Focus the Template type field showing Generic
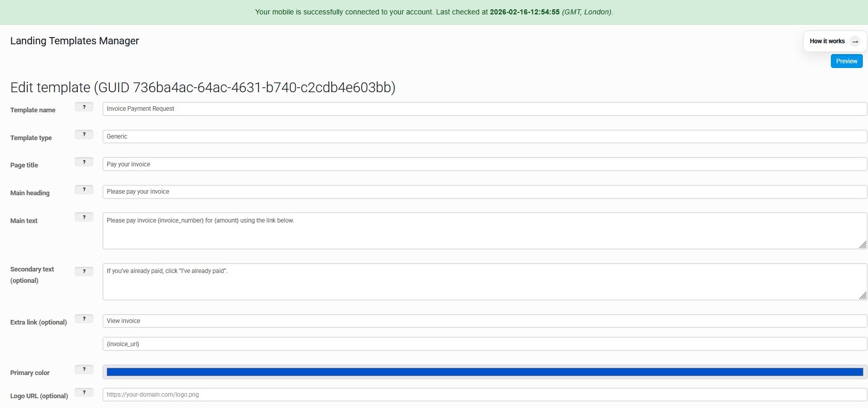Screen dimensions: 868x408 [x=484, y=137]
